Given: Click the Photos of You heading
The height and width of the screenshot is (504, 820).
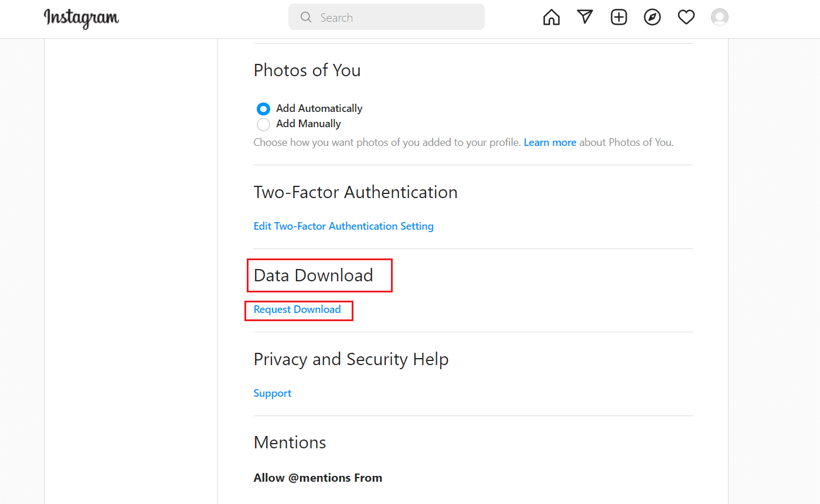Looking at the screenshot, I should tap(307, 70).
